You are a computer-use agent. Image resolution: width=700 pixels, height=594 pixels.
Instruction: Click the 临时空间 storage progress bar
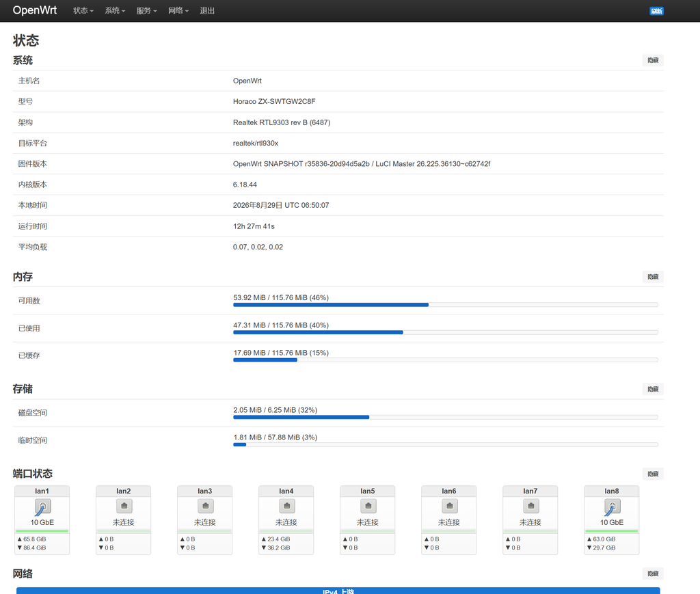click(x=446, y=444)
